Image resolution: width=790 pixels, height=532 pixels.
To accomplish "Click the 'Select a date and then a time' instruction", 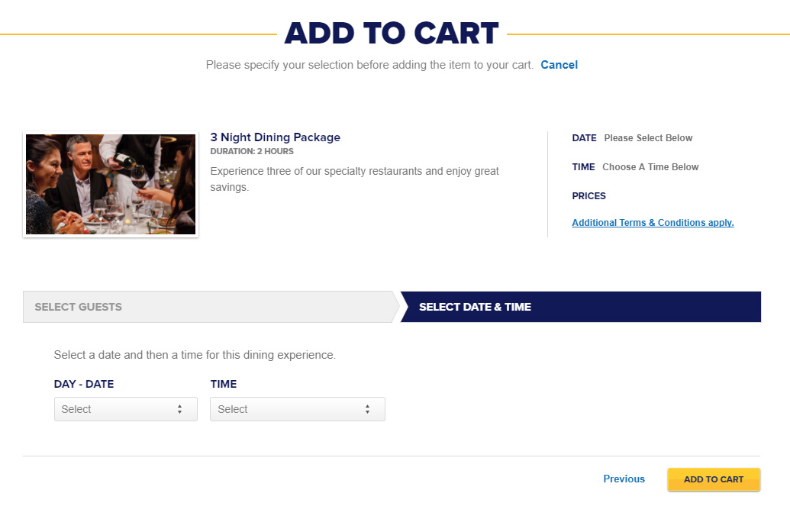I will pos(195,355).
